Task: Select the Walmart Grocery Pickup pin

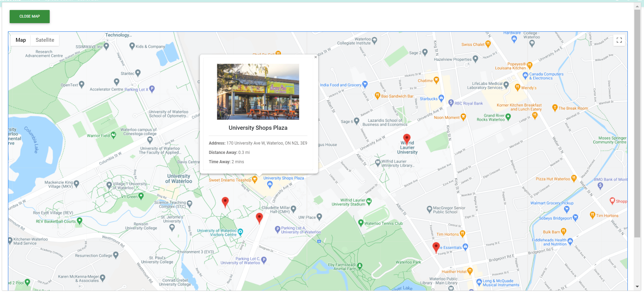Action: (567, 209)
